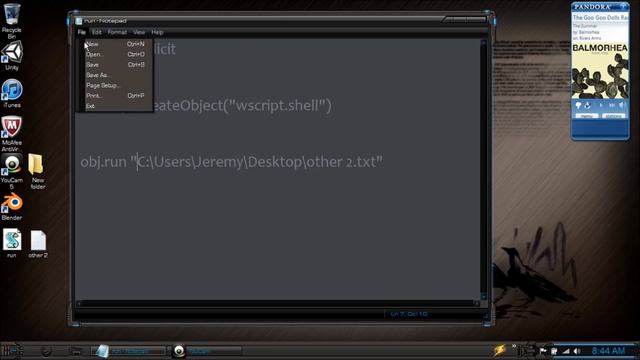Screen dimensions: 640x360
Task: Choose Save from the File menu
Action: click(115, 64)
